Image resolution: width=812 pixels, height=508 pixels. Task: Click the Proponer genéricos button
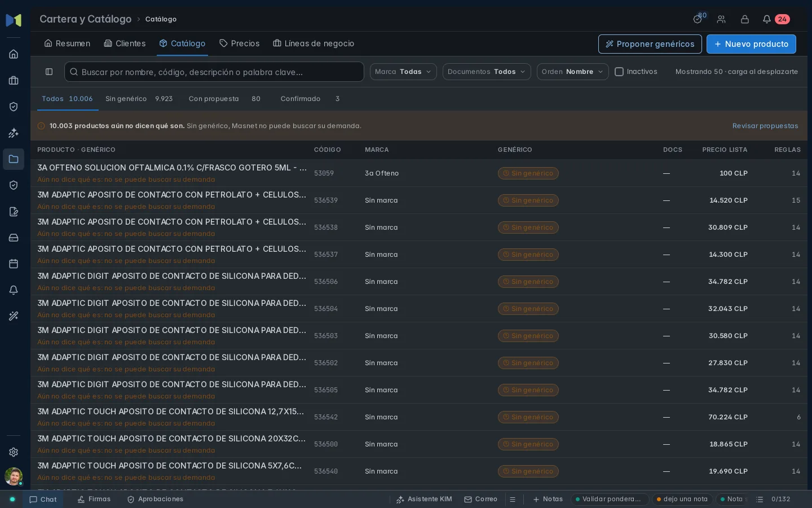pos(650,44)
